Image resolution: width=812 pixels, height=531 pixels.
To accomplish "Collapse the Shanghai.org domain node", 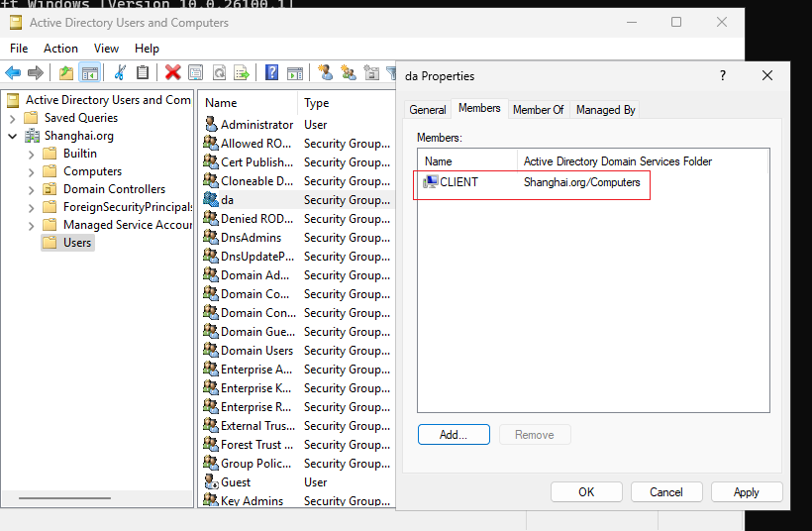I will coord(13,137).
